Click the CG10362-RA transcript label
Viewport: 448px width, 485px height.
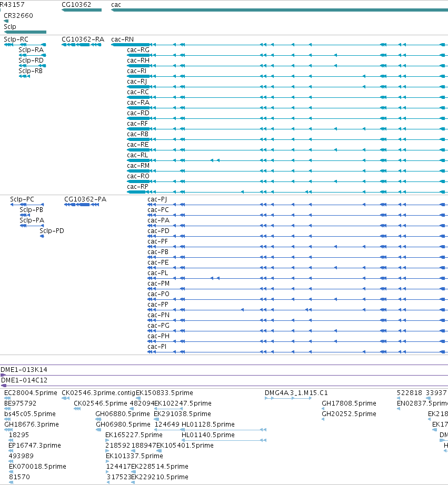tap(83, 39)
